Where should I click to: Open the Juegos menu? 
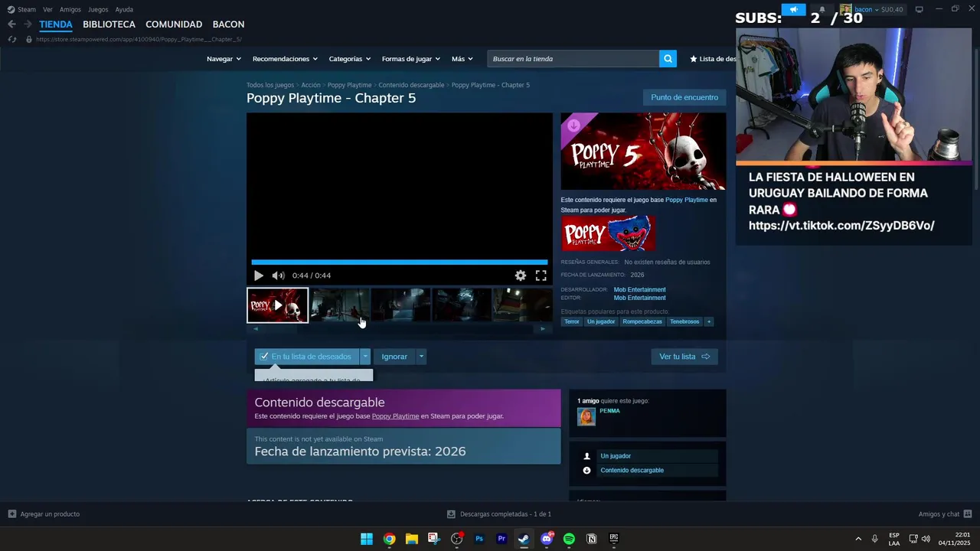(x=98, y=9)
